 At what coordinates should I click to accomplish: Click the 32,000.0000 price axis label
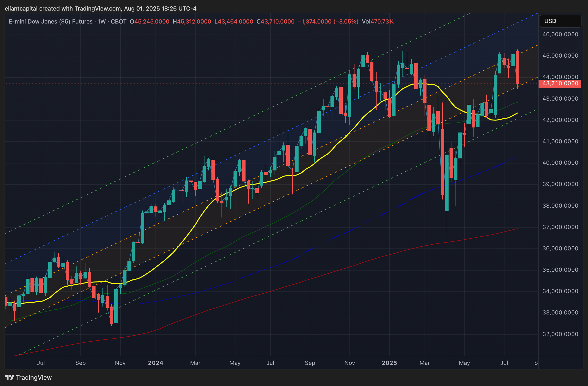coord(560,334)
